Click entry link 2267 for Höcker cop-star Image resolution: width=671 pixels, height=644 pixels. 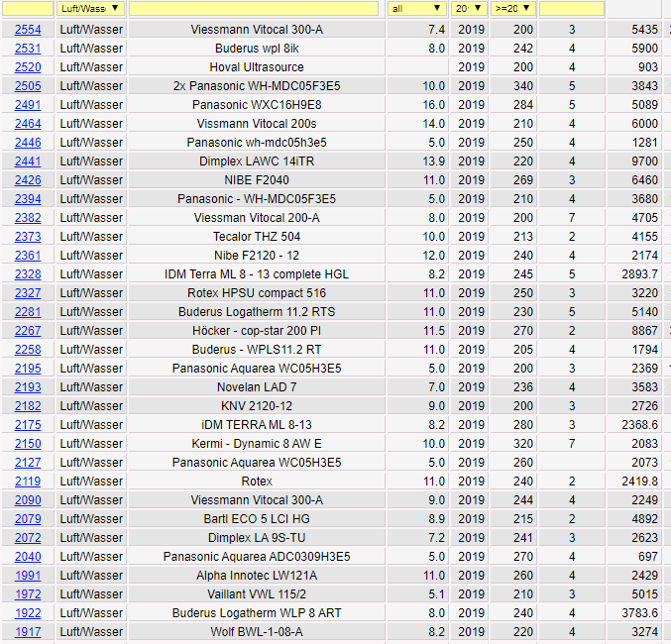tap(28, 331)
